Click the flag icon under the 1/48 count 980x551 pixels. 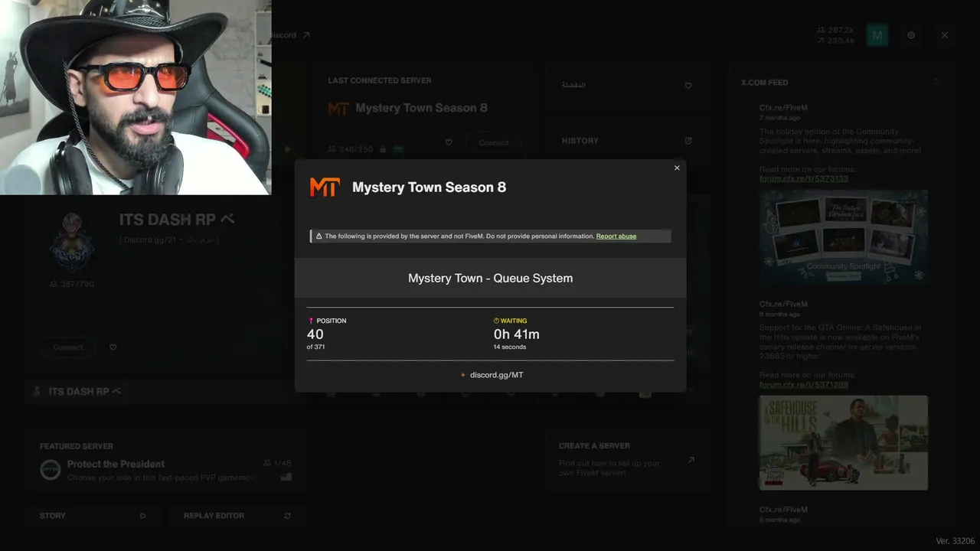coord(286,477)
